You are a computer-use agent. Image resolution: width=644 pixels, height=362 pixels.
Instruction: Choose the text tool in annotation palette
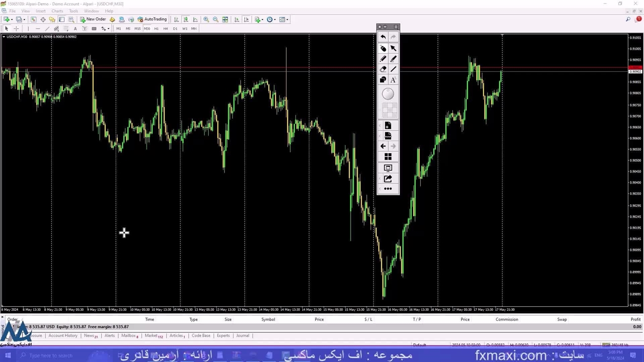point(393,80)
